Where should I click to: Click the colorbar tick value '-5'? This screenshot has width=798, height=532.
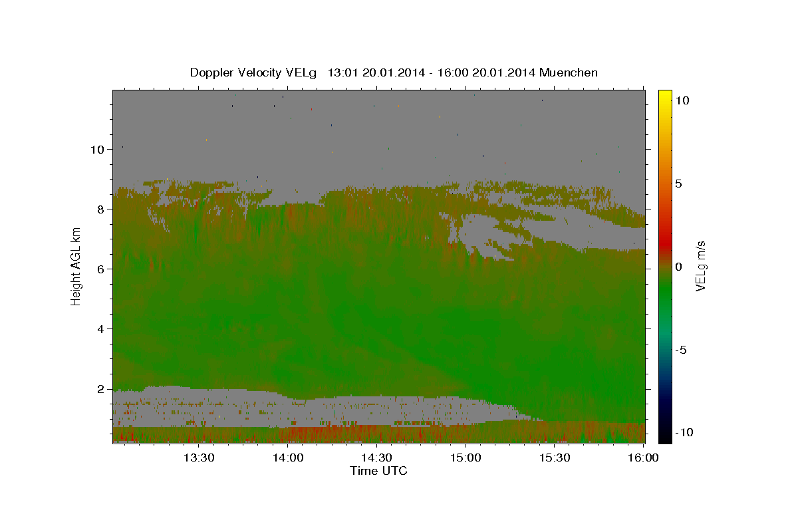click(x=680, y=350)
